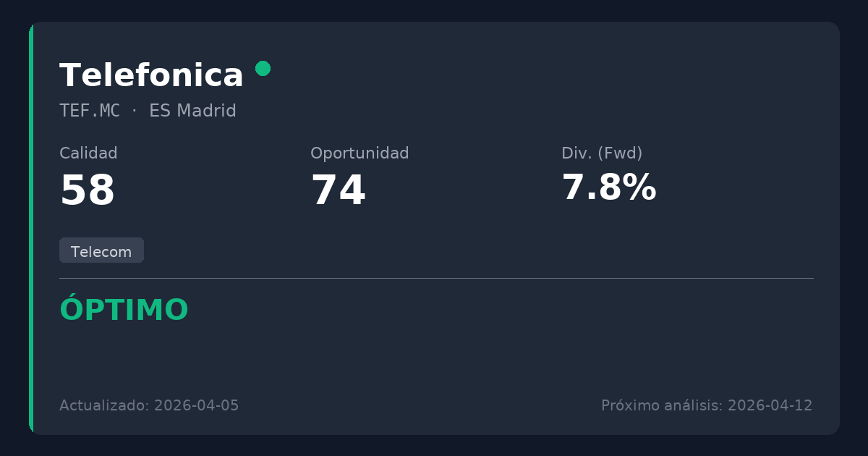Open the Telefonica company title
The height and width of the screenshot is (456, 868).
point(151,76)
